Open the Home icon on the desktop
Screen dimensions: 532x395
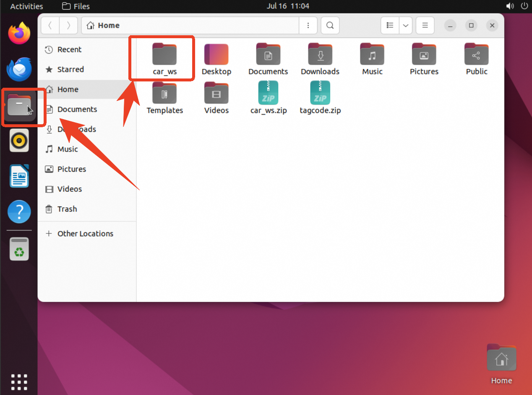pyautogui.click(x=501, y=363)
